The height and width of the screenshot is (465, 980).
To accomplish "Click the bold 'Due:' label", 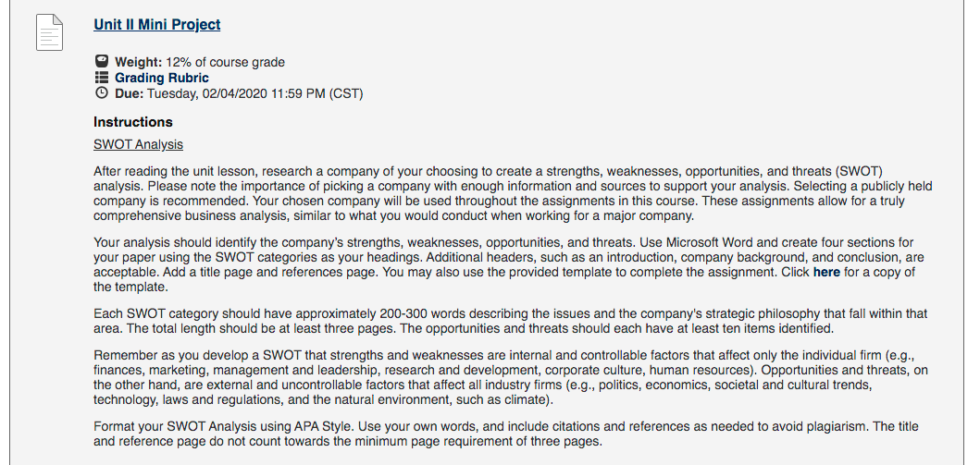I will coord(130,93).
